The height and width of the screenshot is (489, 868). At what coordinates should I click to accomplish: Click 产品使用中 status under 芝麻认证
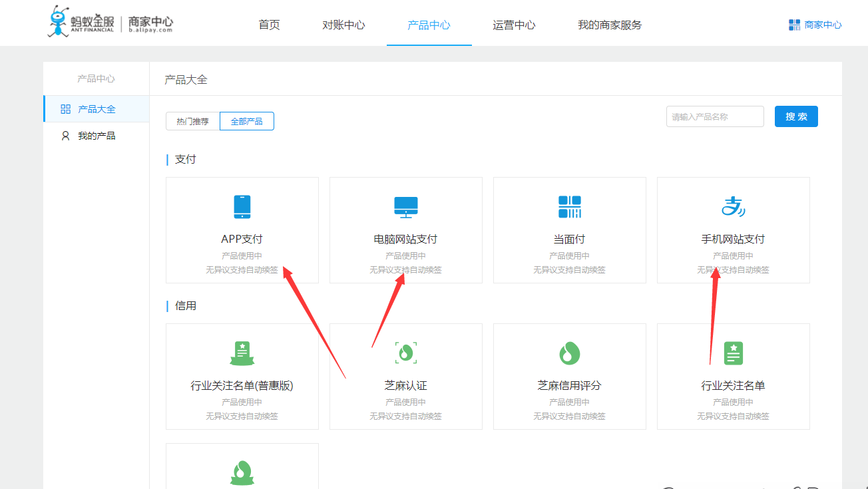[x=406, y=402]
